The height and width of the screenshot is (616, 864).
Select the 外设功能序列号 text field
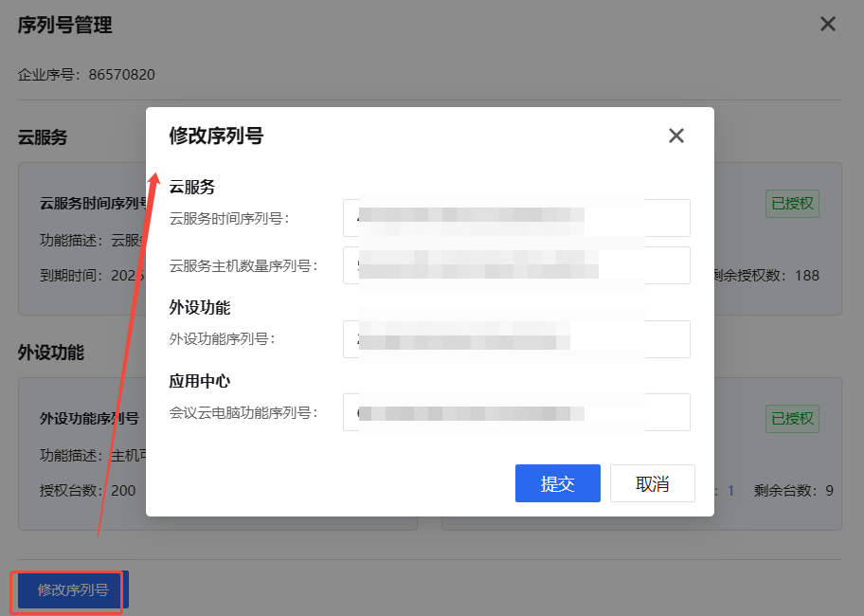coord(516,338)
